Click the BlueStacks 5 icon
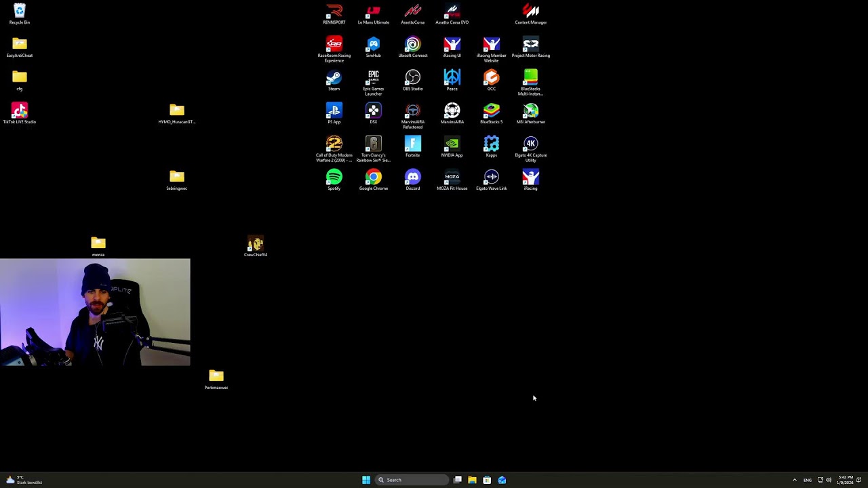Screen dimensions: 868x488 click(491, 113)
